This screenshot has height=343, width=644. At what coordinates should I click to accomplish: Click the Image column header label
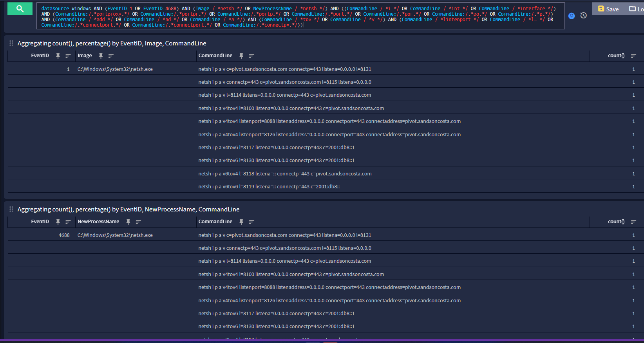coord(85,56)
